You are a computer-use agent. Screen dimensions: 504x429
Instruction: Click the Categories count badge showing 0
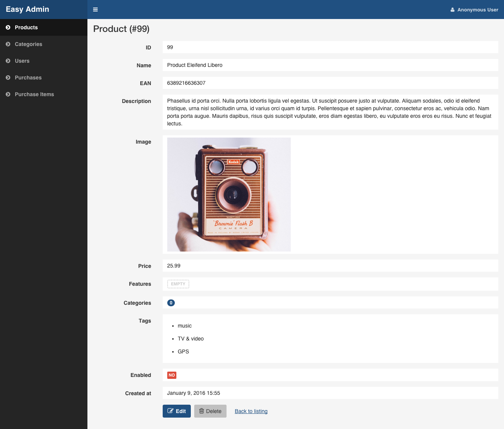[x=171, y=303]
